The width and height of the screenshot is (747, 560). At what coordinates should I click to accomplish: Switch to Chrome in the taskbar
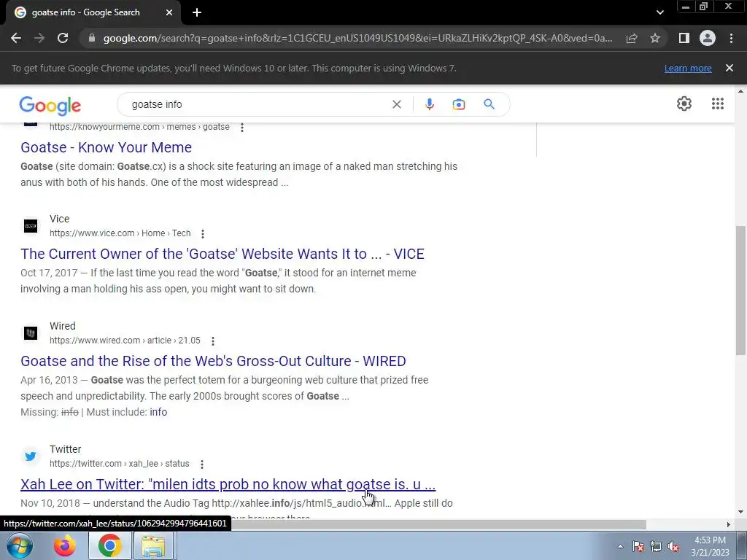(109, 545)
